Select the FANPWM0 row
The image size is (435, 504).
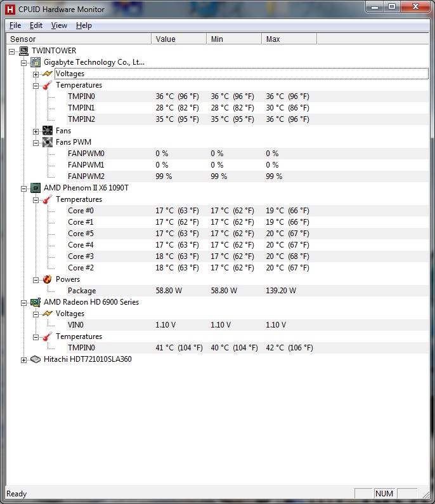point(247,154)
